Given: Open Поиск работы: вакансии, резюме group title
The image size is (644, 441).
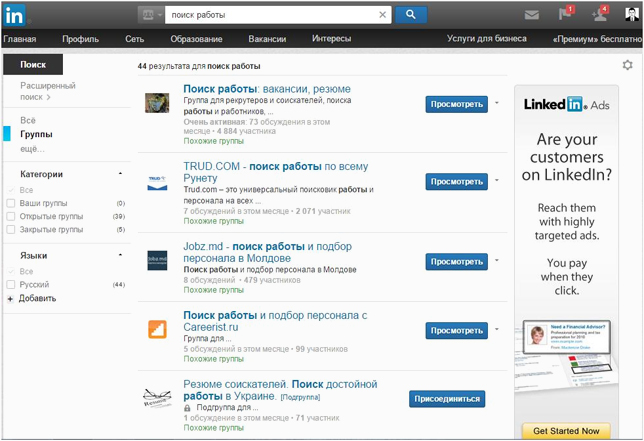Looking at the screenshot, I should coord(267,89).
